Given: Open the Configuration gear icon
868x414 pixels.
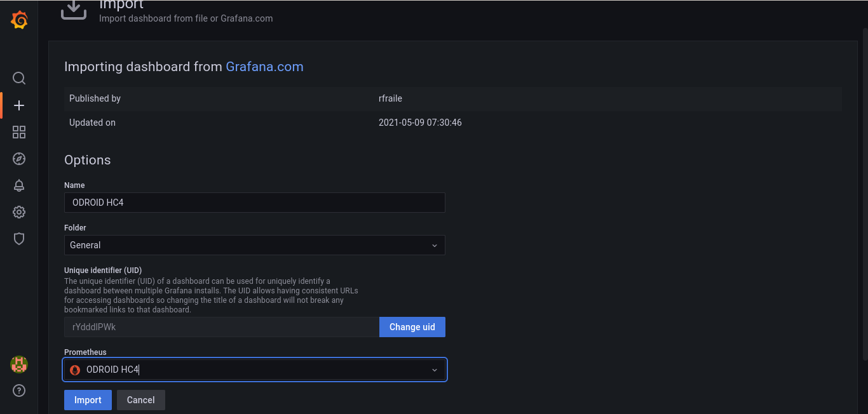Looking at the screenshot, I should 19,212.
